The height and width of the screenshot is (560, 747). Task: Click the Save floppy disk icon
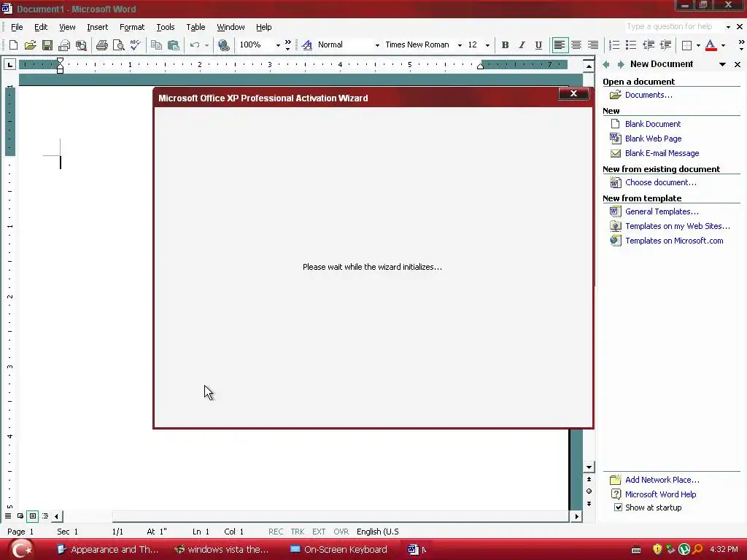[47, 44]
